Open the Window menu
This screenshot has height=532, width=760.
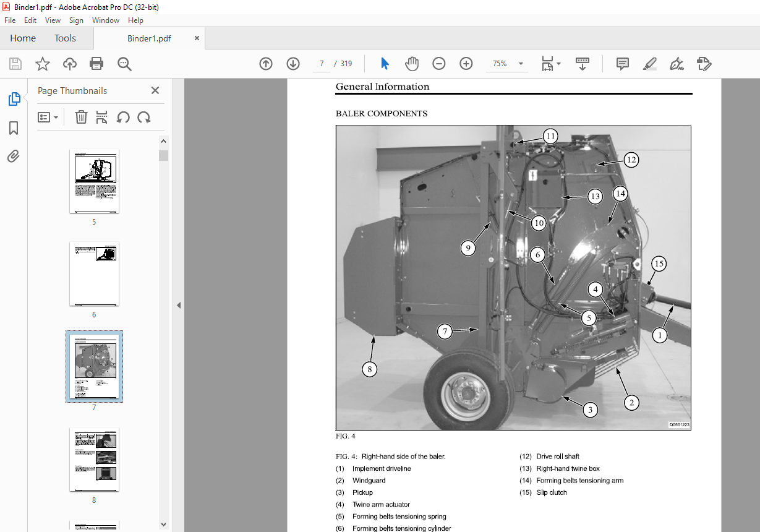pos(106,20)
